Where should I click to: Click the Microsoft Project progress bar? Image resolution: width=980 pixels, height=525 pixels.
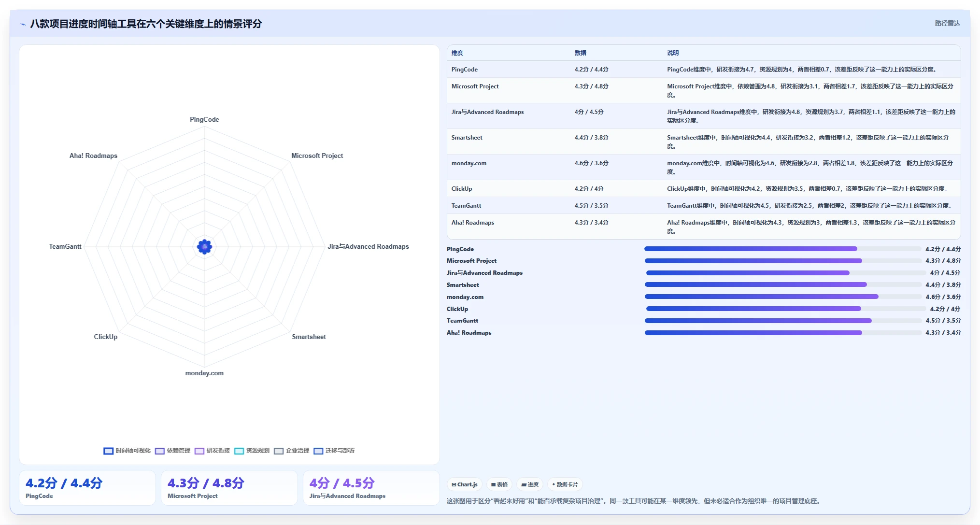pyautogui.click(x=783, y=261)
